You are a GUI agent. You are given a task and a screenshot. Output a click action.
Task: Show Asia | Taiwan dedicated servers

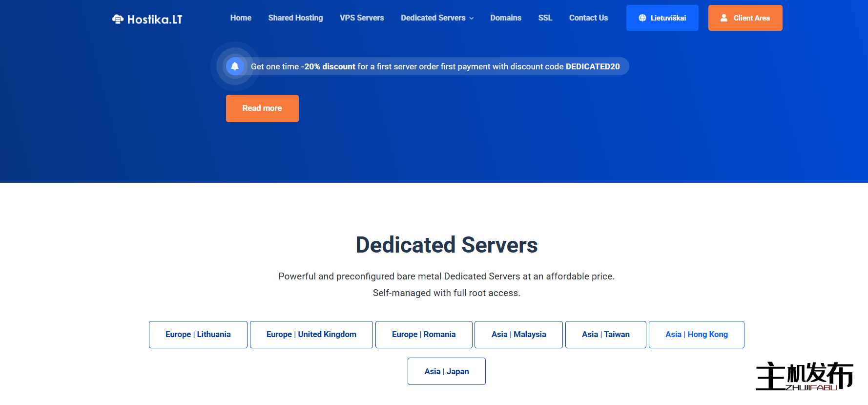605,335
